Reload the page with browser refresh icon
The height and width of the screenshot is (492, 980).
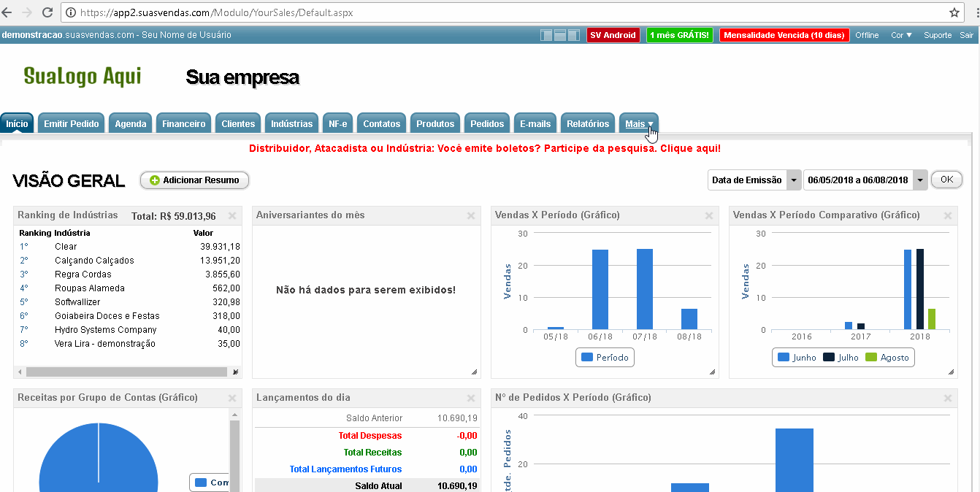pyautogui.click(x=47, y=12)
